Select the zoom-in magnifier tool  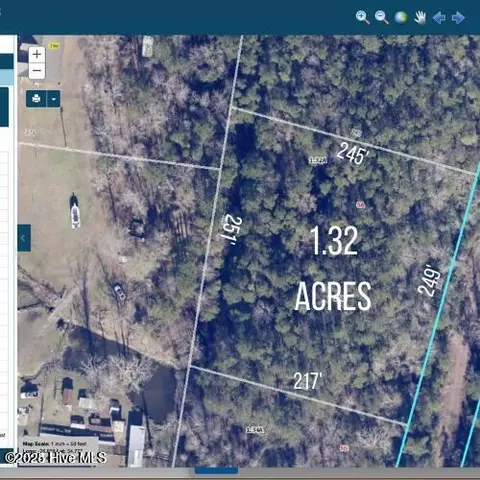point(363,17)
